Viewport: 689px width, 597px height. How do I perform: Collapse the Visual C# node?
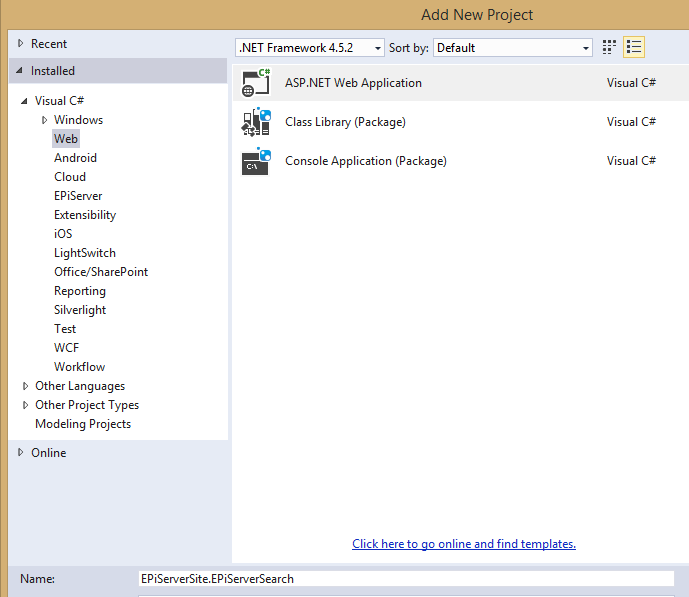(x=25, y=101)
